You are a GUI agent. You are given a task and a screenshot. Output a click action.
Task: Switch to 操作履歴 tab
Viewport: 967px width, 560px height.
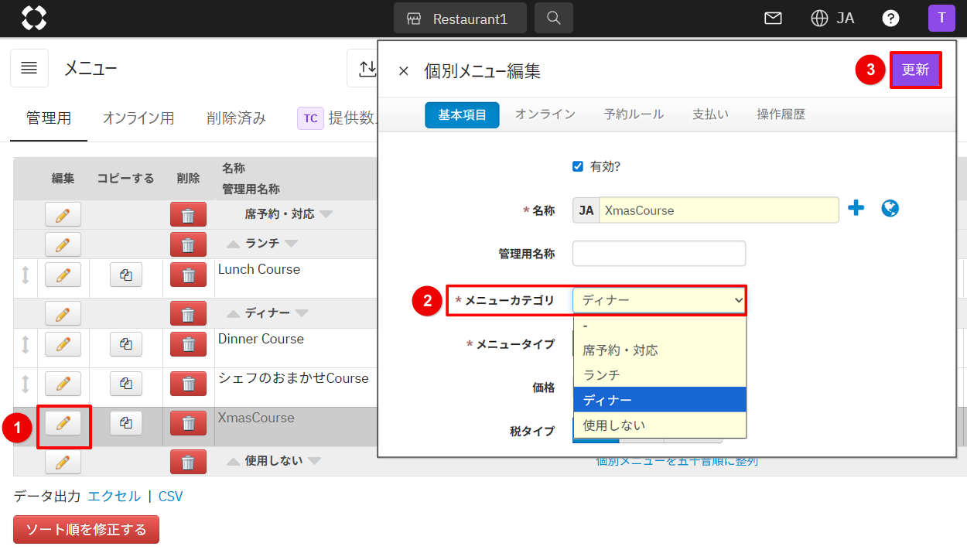[781, 114]
